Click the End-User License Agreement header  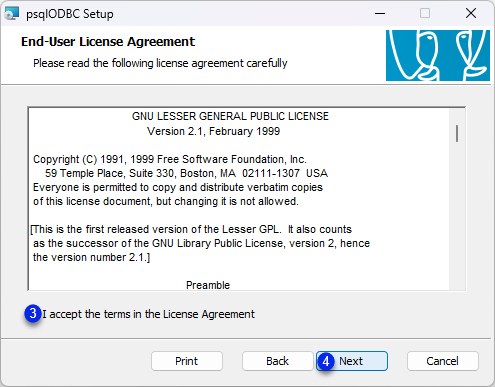(x=108, y=42)
